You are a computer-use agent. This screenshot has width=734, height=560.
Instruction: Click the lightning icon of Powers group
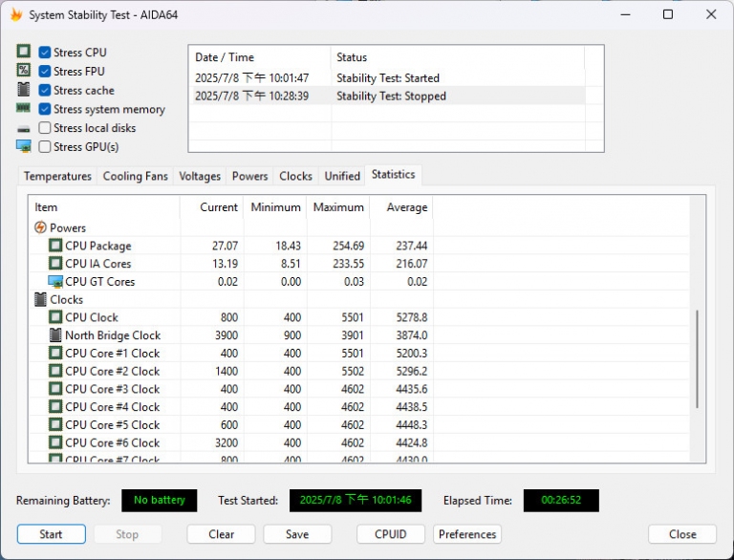click(40, 227)
